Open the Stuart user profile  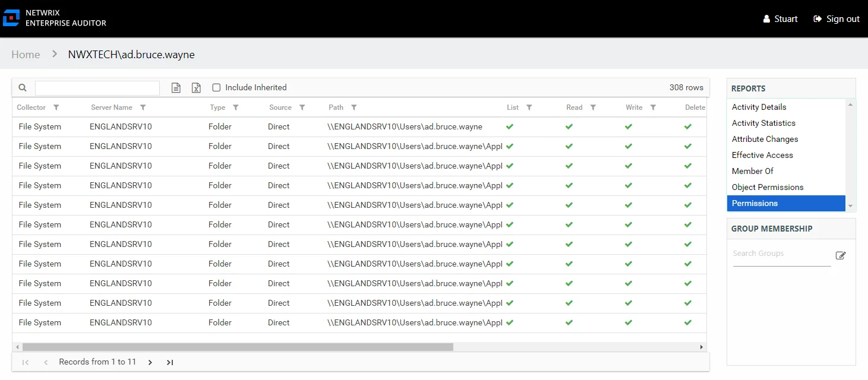[x=780, y=19]
